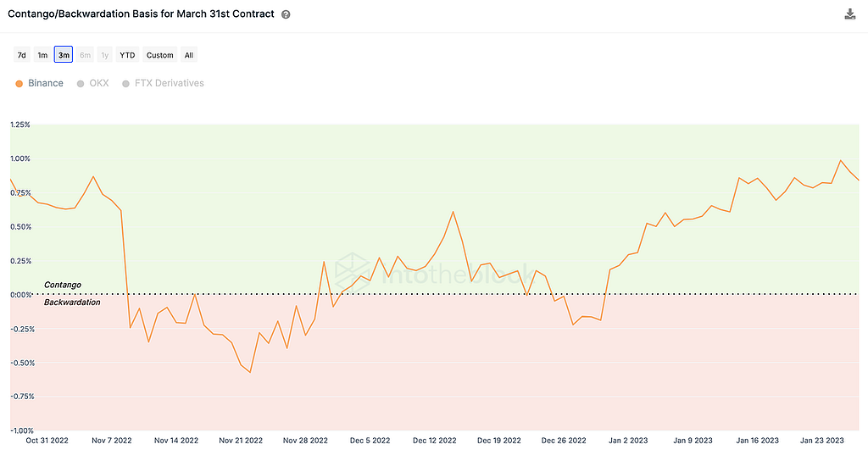Click the help question mark icon beside title
This screenshot has width=868, height=455.
(x=287, y=15)
